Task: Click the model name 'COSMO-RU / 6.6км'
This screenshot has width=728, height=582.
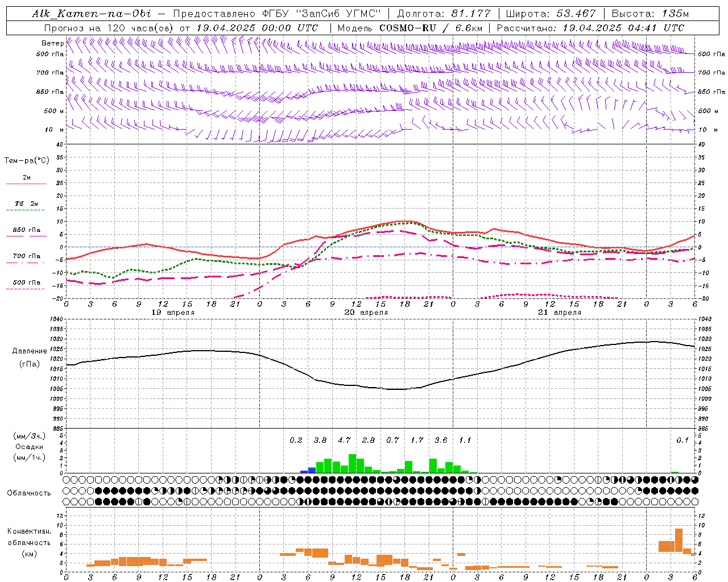Action: [x=431, y=28]
